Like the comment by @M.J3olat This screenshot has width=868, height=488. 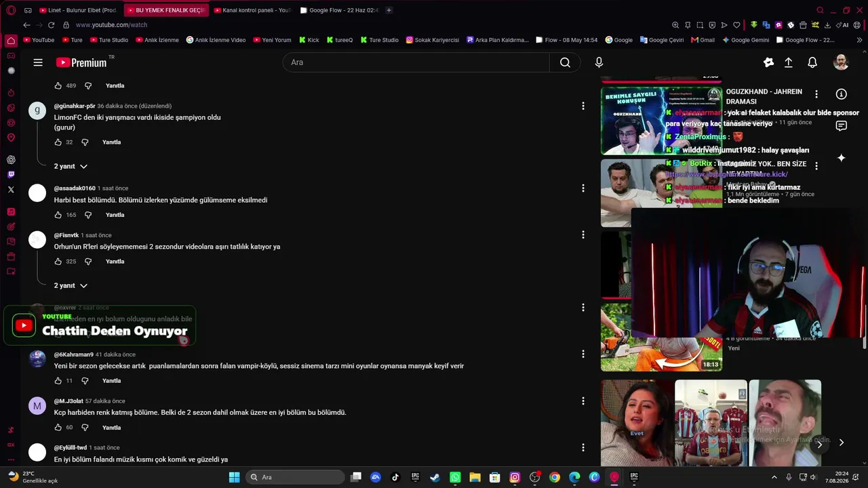(x=58, y=428)
